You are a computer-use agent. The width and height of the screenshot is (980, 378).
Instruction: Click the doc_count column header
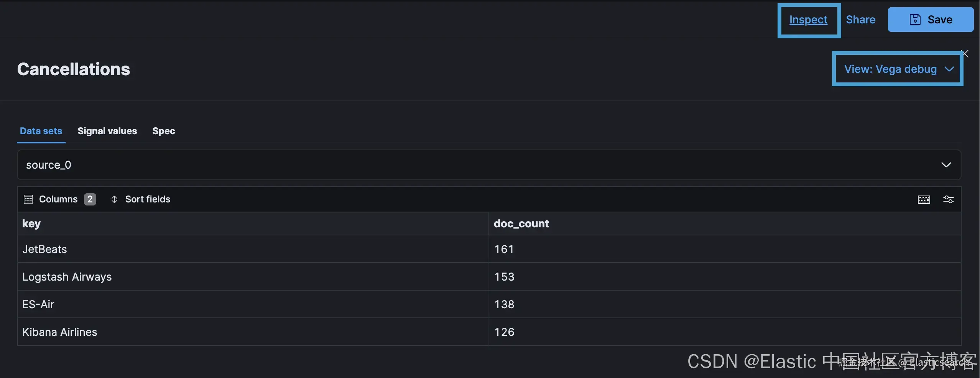click(x=521, y=224)
